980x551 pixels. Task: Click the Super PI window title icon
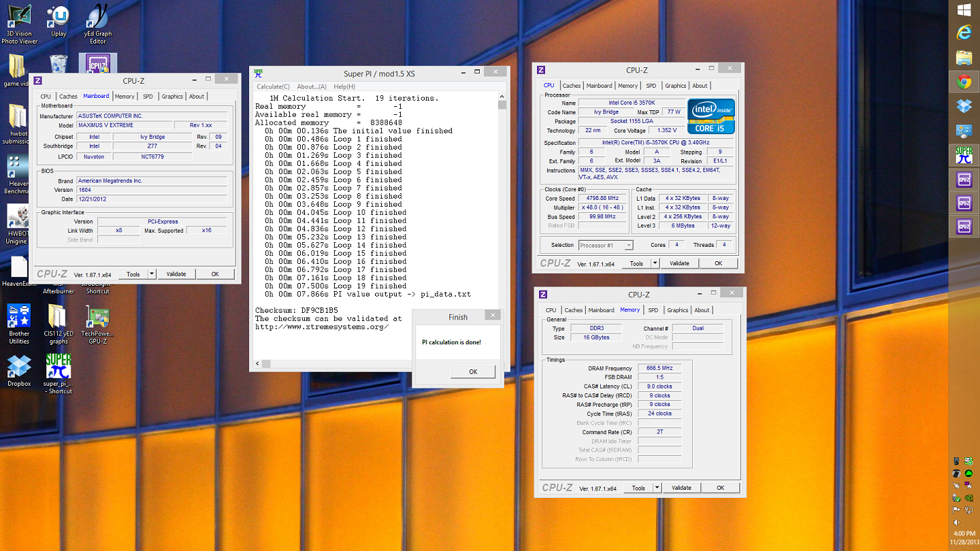click(259, 73)
